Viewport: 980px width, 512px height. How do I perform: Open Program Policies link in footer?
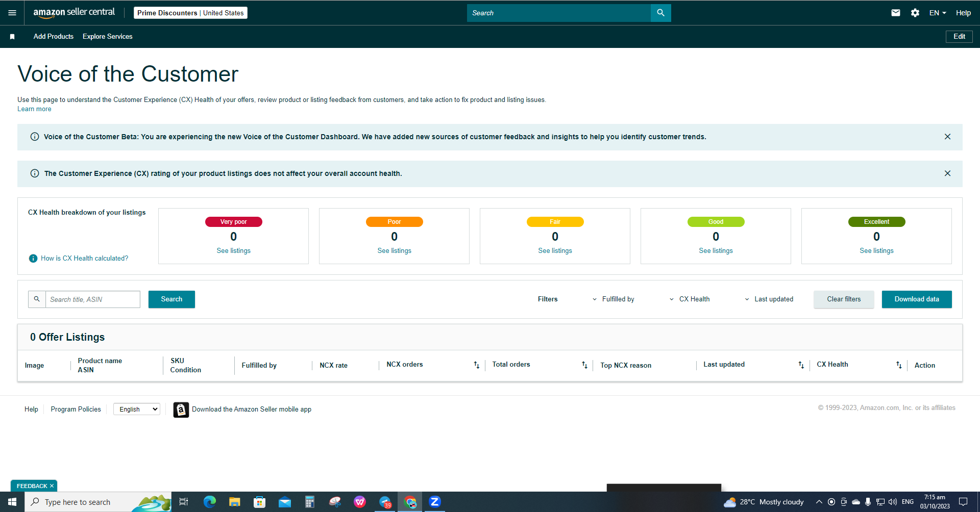(76, 409)
